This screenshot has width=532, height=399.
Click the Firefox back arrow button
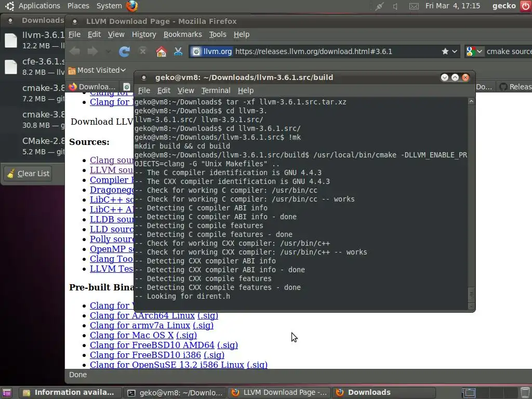point(75,51)
